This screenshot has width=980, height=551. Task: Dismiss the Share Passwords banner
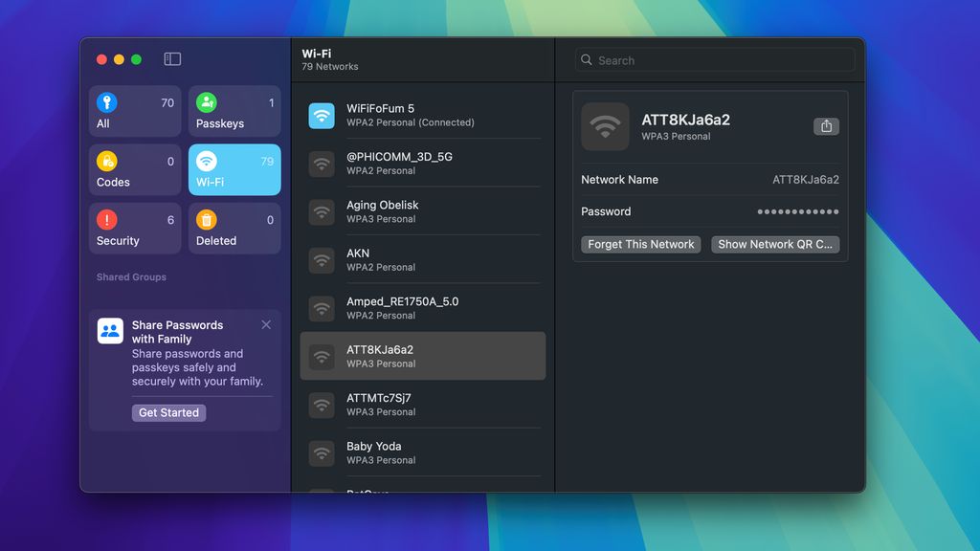coord(266,324)
